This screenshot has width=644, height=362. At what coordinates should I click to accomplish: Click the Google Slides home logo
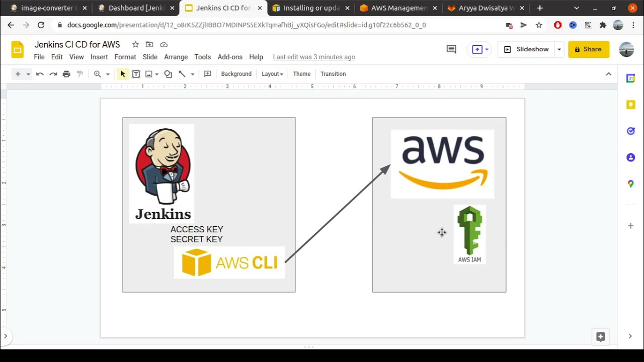[x=18, y=49]
